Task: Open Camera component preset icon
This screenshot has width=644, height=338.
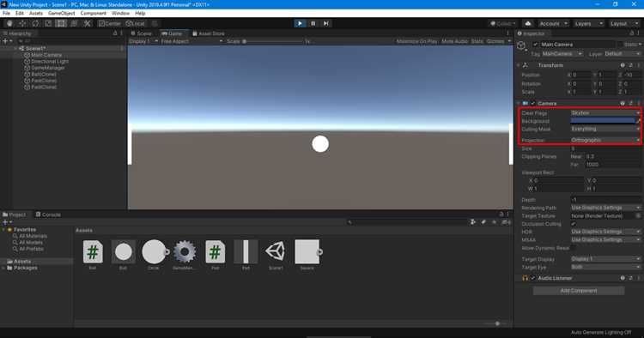Action: click(631, 103)
